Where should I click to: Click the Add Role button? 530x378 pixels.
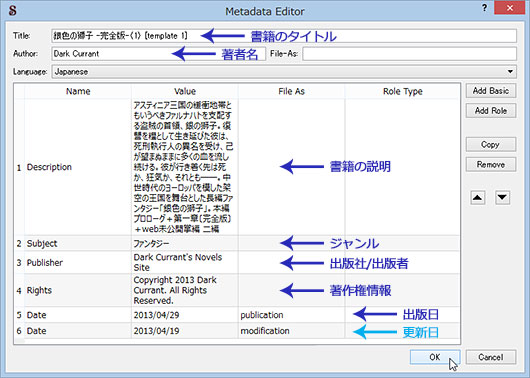click(x=491, y=111)
